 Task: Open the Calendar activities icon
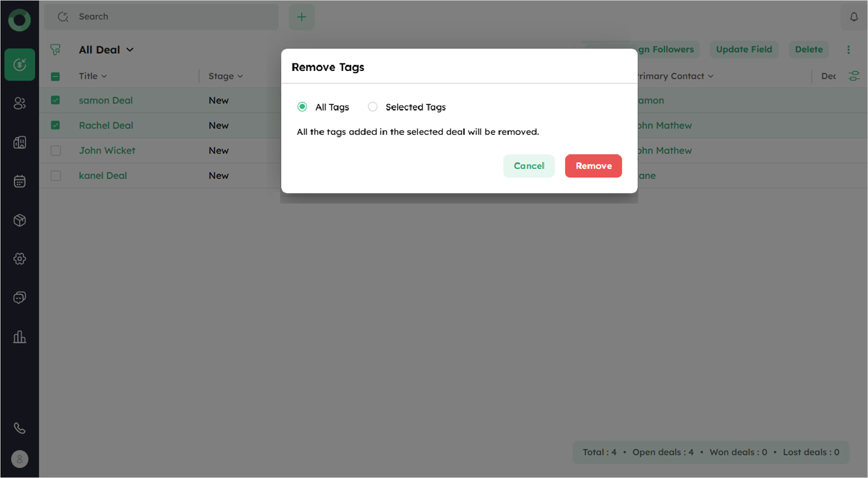click(20, 182)
